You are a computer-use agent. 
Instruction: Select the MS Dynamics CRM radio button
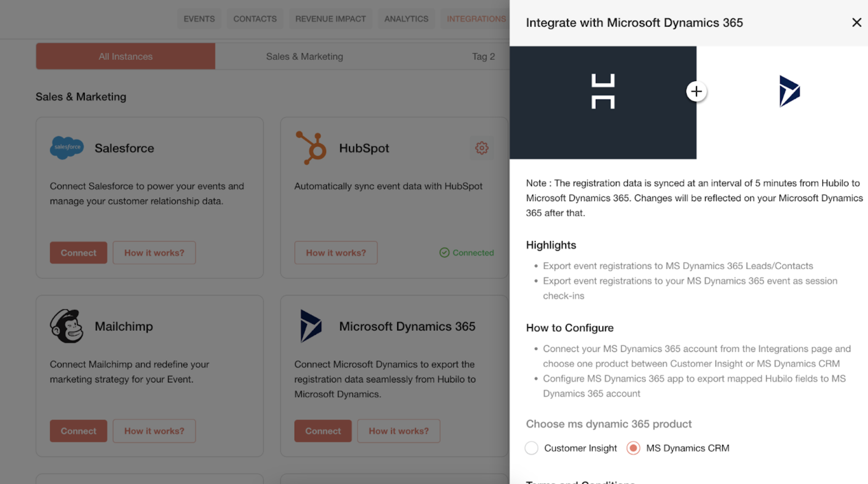point(633,448)
